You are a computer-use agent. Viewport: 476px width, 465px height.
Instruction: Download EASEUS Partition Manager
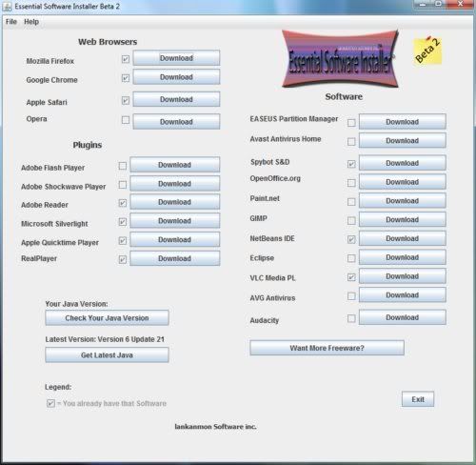tap(403, 121)
